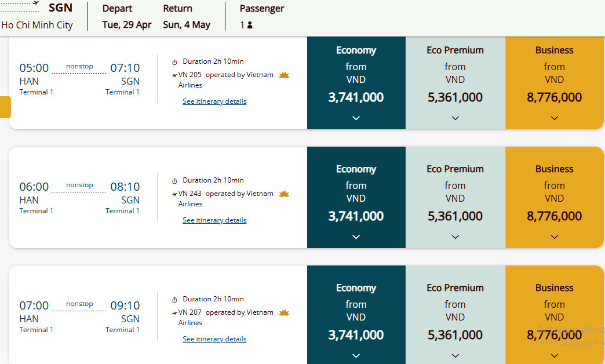This screenshot has width=605, height=364.
Task: Expand Eco Premium fare for the 07:00 flight
Action: (455, 355)
